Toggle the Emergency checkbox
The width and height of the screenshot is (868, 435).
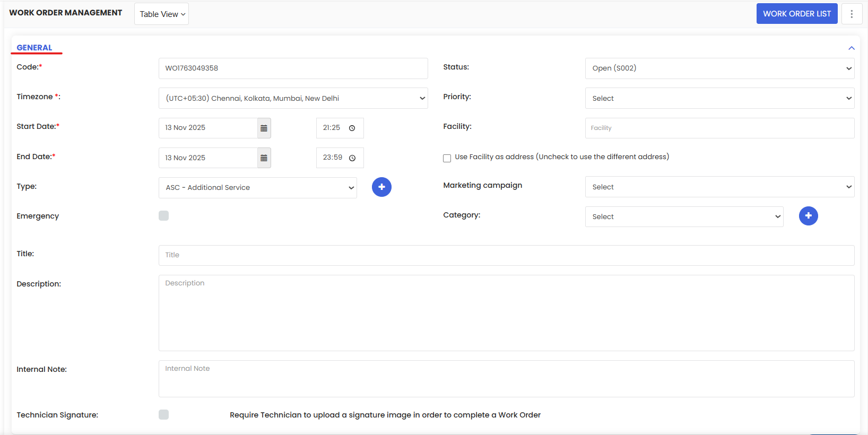click(163, 215)
